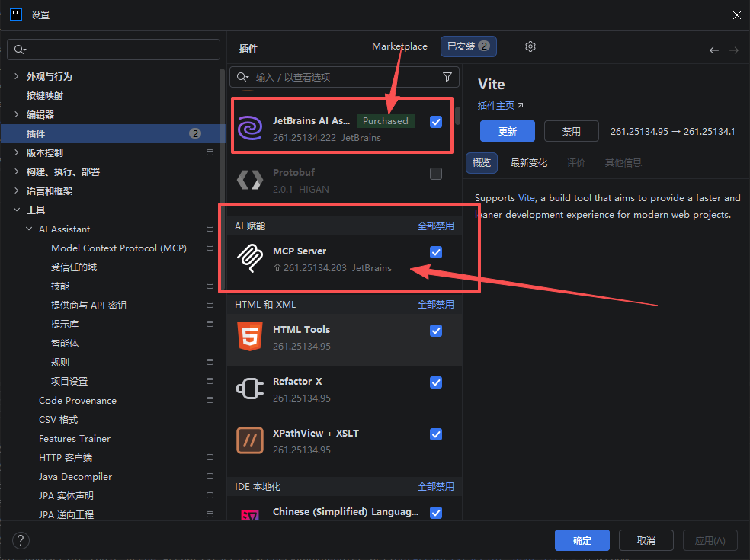Enable the Protobuf plugin checkbox
The height and width of the screenshot is (560, 750).
(436, 174)
